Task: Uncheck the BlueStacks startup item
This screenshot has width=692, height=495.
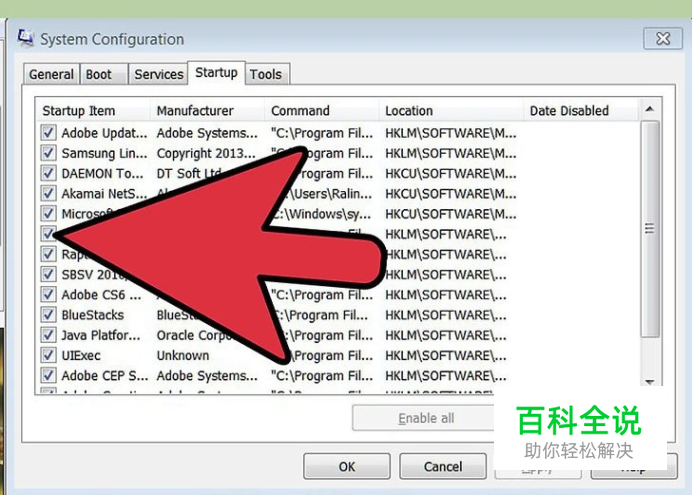Action: (48, 315)
